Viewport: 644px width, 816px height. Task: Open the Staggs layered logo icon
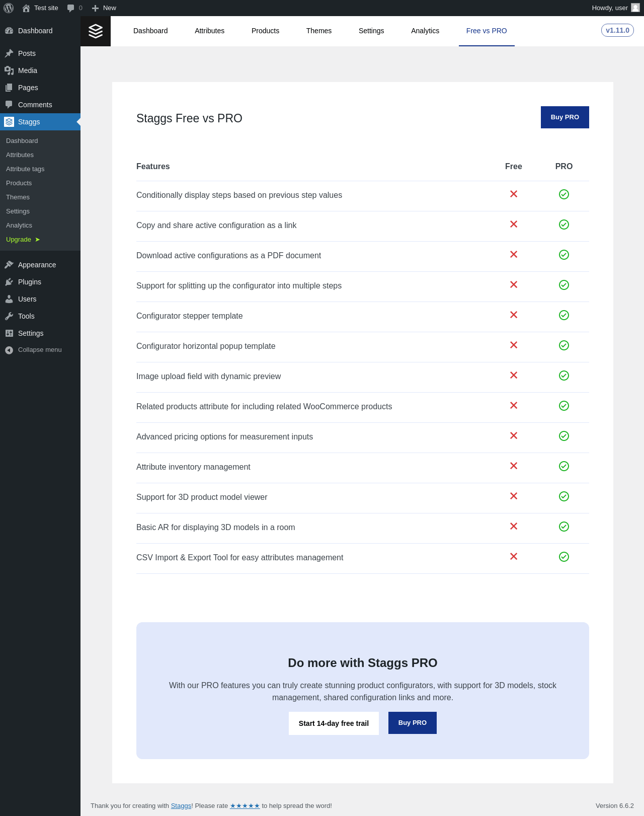pos(96,31)
